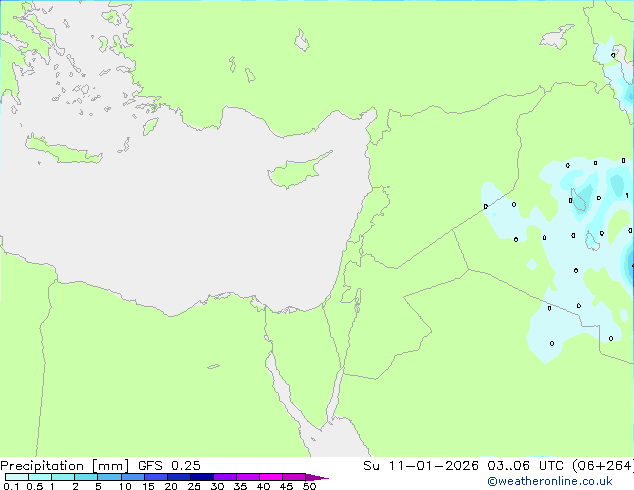Click the "0.1" legend scale label
Image resolution: width=634 pixels, height=490 pixels.
(x=11, y=486)
